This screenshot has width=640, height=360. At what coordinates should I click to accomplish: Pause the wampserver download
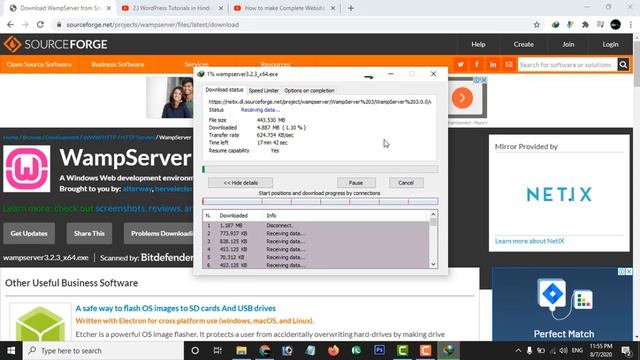point(356,183)
